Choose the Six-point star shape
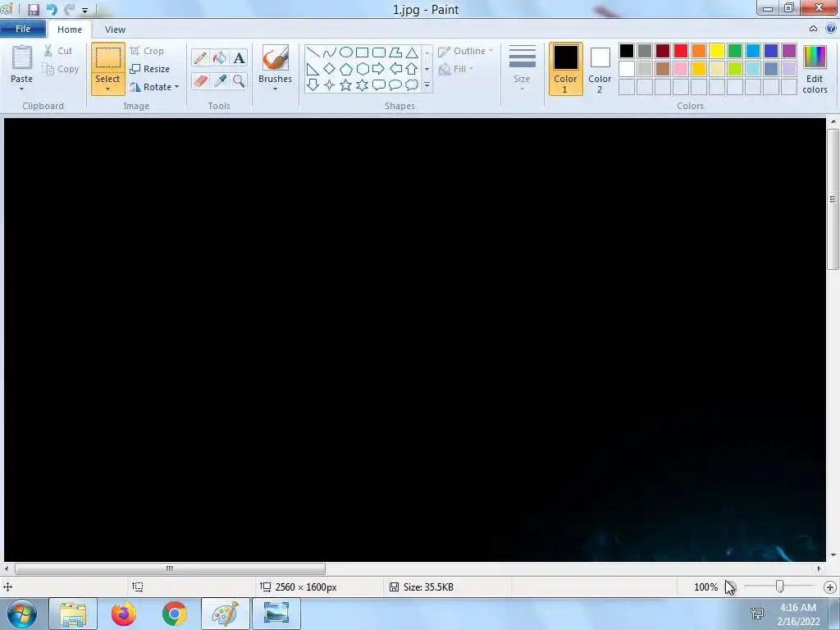 (x=362, y=84)
